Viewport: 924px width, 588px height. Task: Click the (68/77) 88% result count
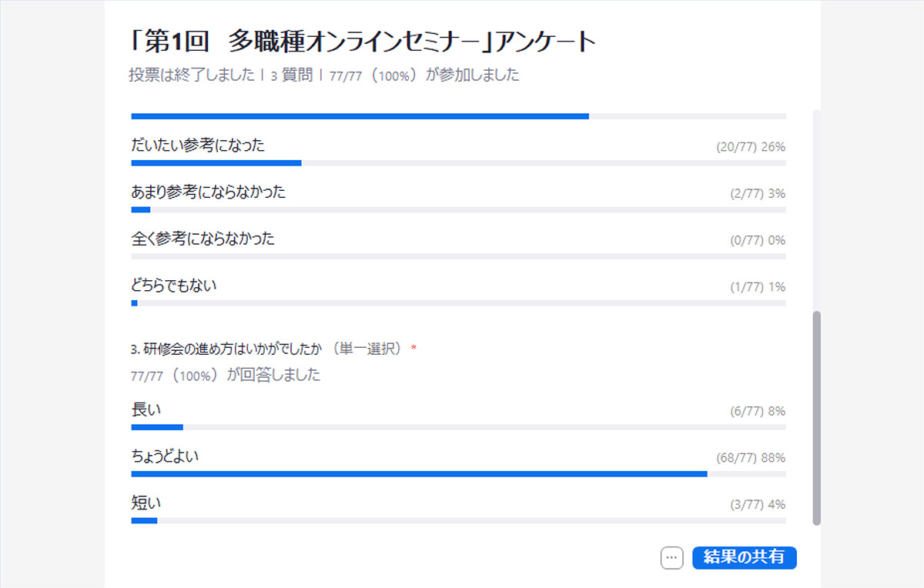[x=750, y=458]
